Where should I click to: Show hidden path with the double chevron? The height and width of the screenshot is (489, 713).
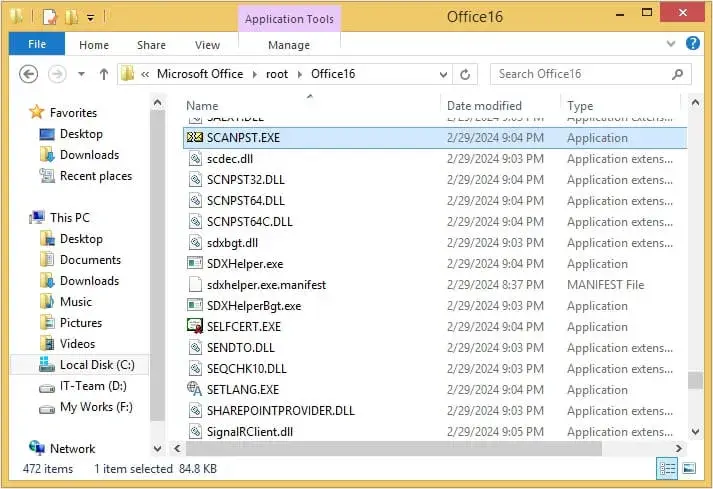pos(145,74)
